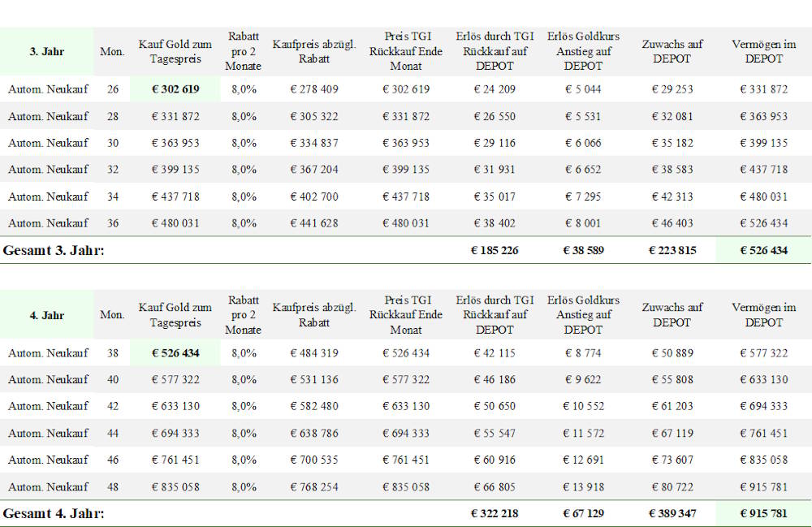Select the € 441 628 discounted price cell
812x527 pixels.
point(314,223)
